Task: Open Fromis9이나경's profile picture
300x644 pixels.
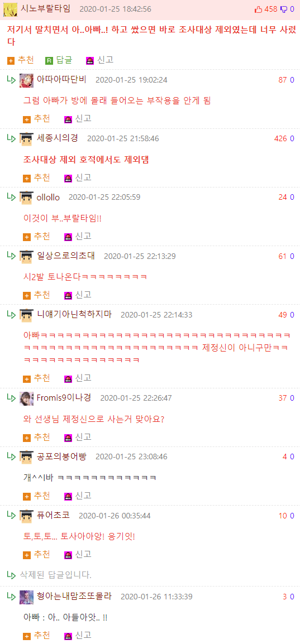Action: [27, 398]
